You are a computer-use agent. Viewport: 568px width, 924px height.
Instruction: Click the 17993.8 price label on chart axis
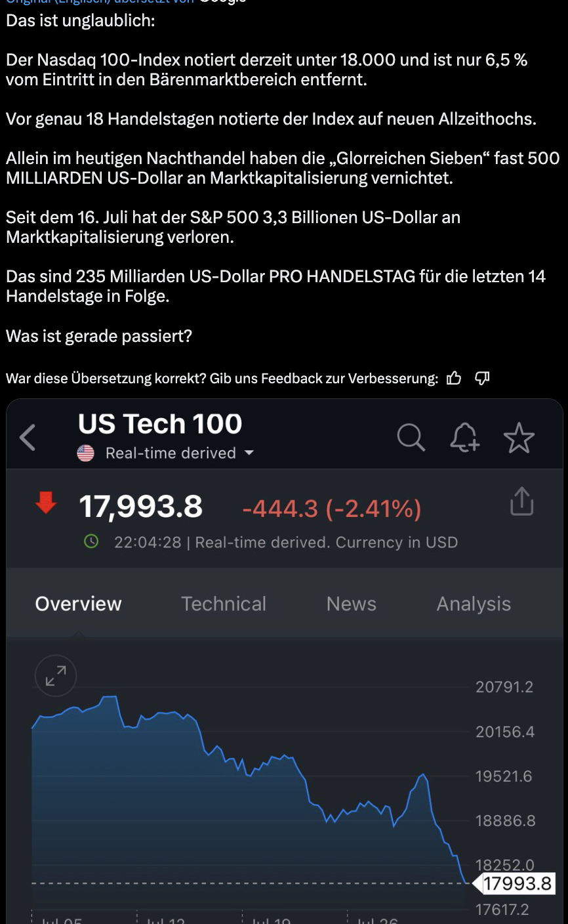(x=517, y=883)
